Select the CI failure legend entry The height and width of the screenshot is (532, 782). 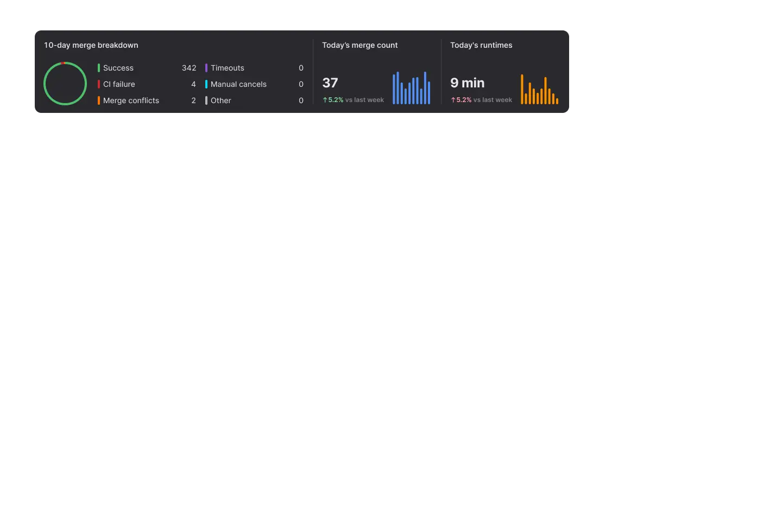pos(119,84)
